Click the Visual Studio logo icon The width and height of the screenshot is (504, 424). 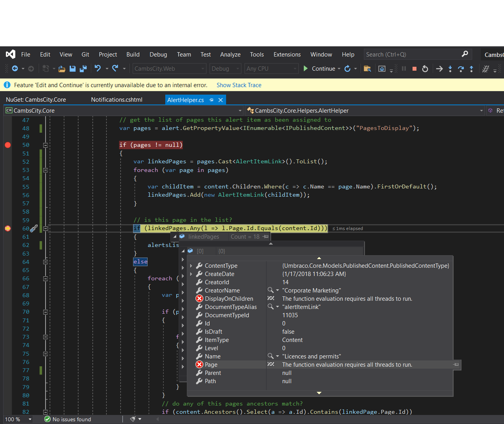point(11,54)
